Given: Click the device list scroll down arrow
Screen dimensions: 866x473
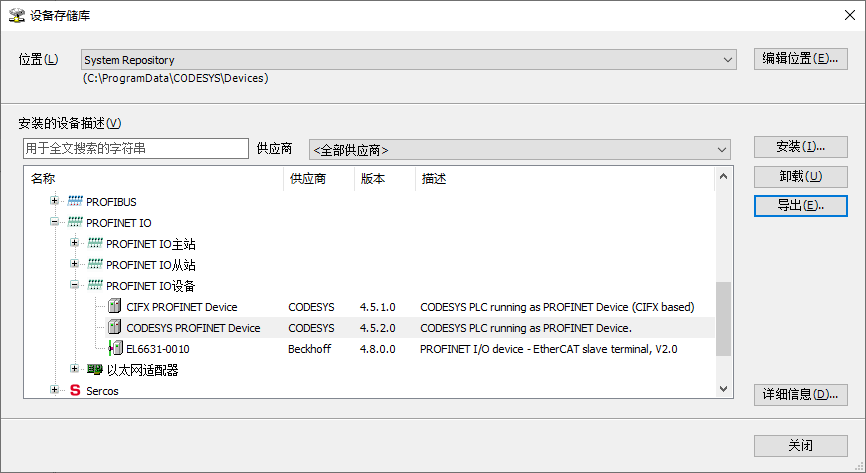Looking at the screenshot, I should pos(724,389).
